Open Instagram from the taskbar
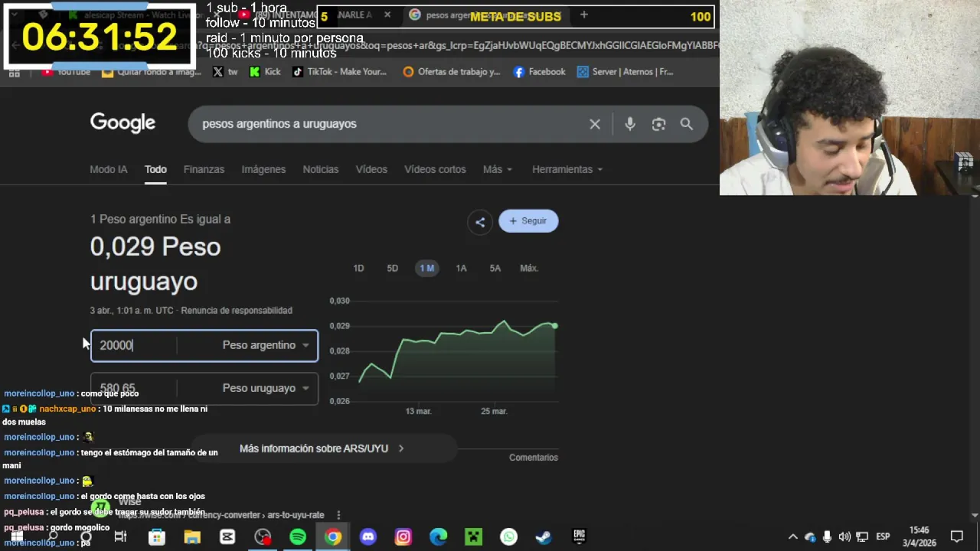This screenshot has height=551, width=980. pos(403,537)
